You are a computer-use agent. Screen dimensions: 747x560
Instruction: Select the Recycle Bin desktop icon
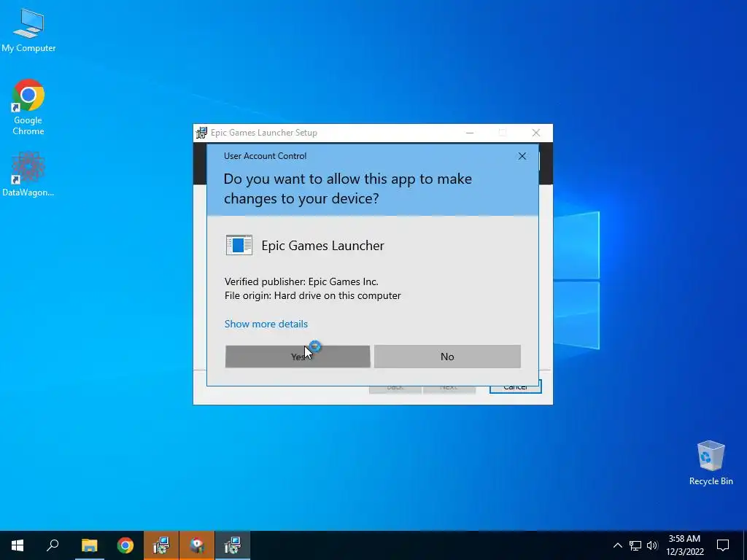click(711, 462)
